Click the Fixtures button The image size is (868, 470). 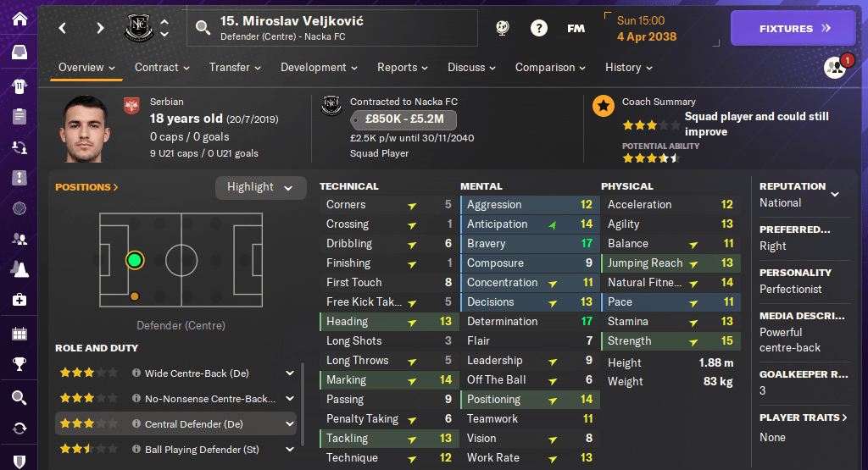tap(794, 28)
